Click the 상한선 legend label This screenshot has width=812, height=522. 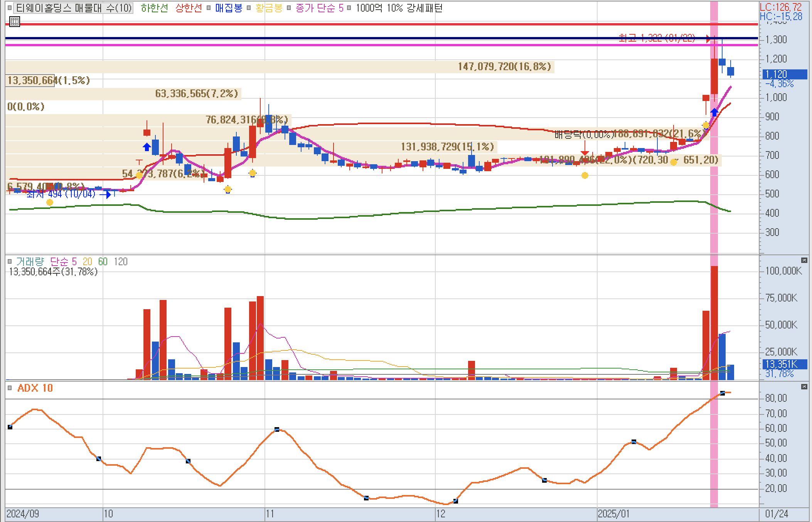(189, 8)
